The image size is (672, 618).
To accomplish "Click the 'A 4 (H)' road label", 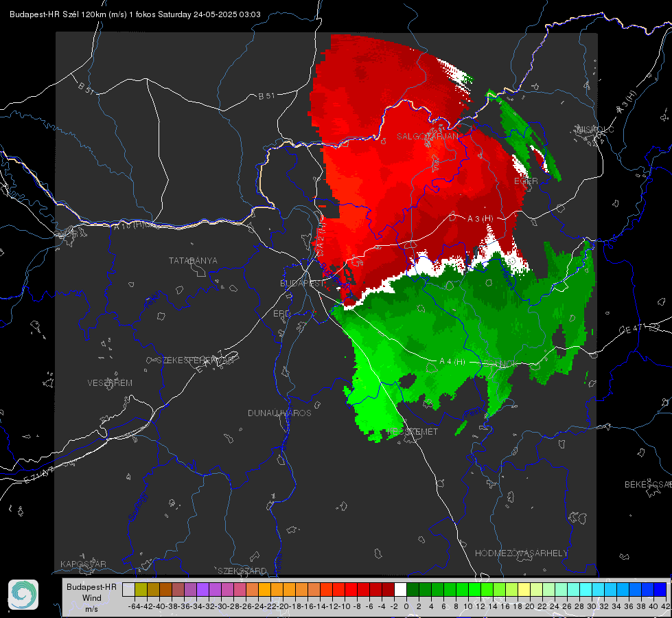I will (x=452, y=361).
